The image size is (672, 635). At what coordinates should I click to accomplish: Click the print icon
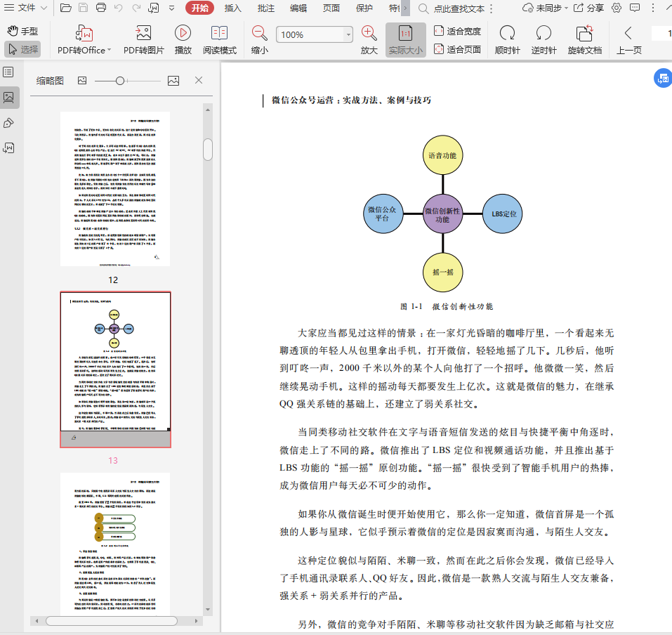[100, 8]
